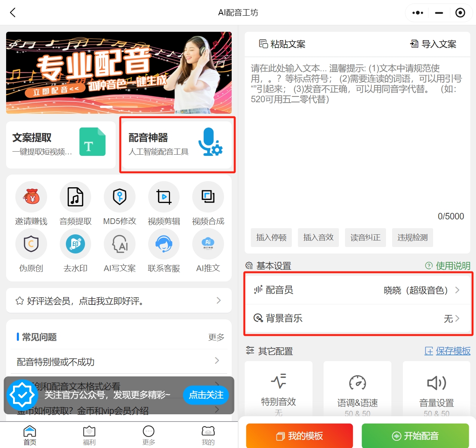This screenshot has width=476, height=448.
Task: Click the blue 点击关注 button
Action: click(206, 395)
